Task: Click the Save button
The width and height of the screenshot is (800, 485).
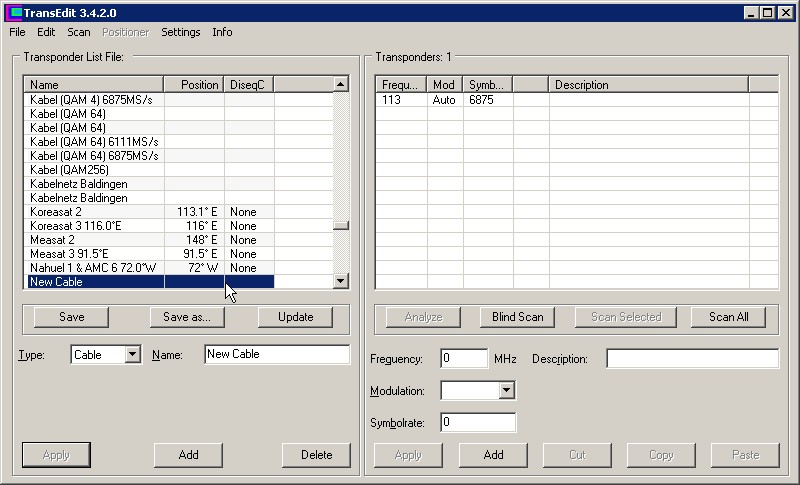Action: pos(72,317)
